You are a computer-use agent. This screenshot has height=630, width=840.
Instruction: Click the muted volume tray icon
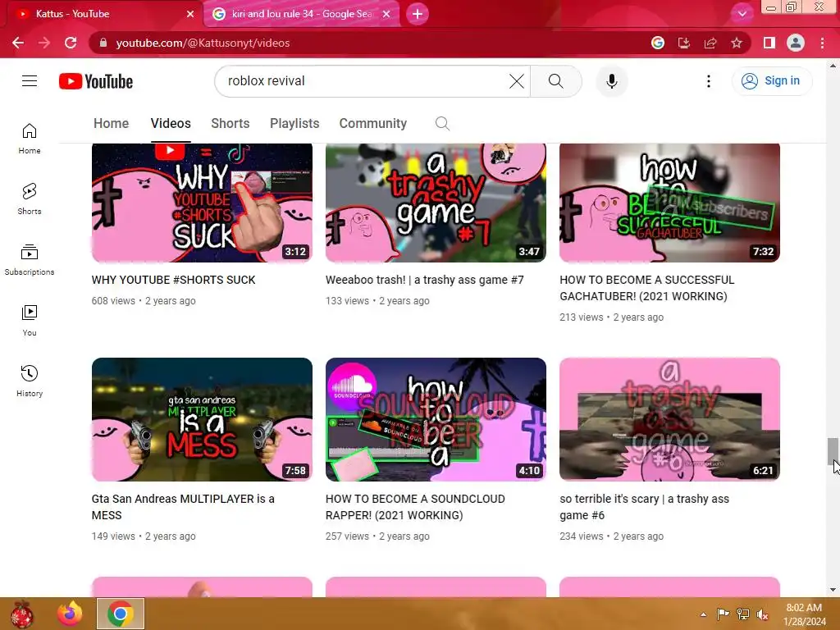(x=763, y=614)
